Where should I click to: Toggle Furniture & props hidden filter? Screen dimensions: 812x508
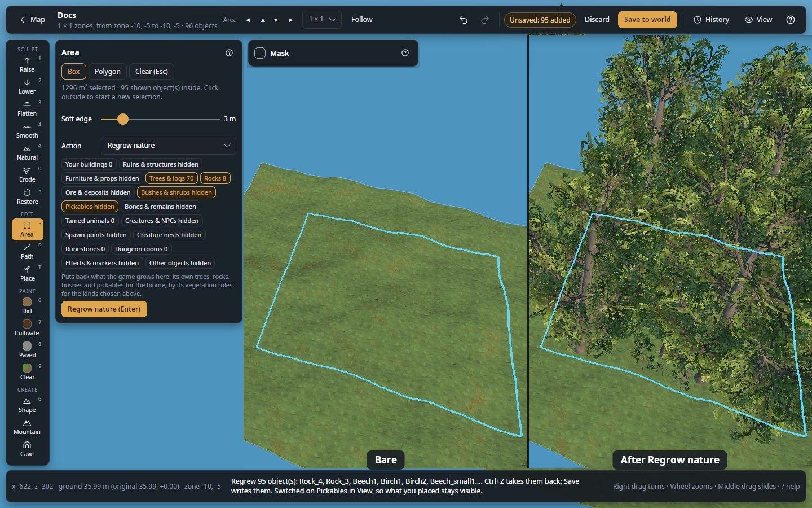pos(102,178)
